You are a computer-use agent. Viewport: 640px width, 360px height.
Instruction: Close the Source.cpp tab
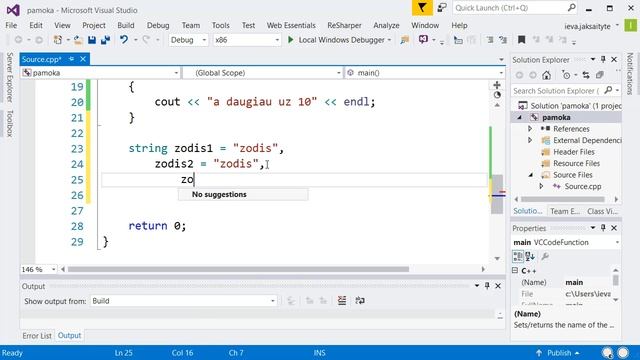83,59
